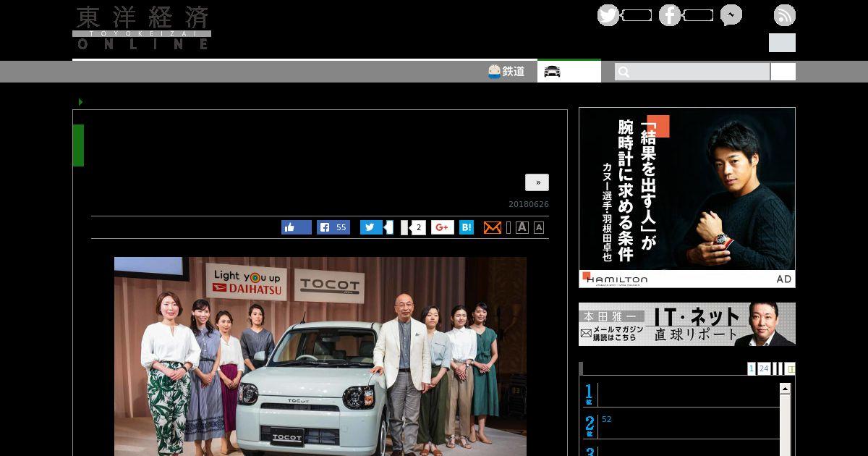Click the white button beside search field

(x=783, y=72)
